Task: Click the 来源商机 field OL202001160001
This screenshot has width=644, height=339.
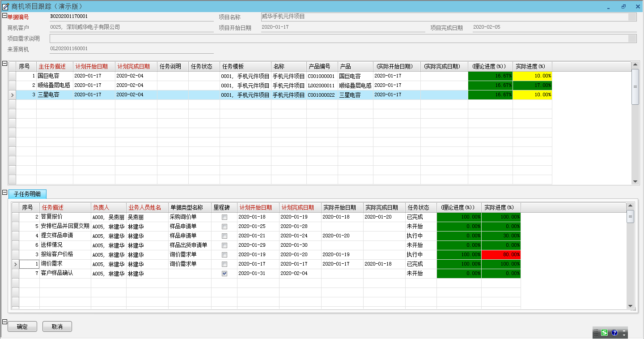Action: tap(131, 49)
